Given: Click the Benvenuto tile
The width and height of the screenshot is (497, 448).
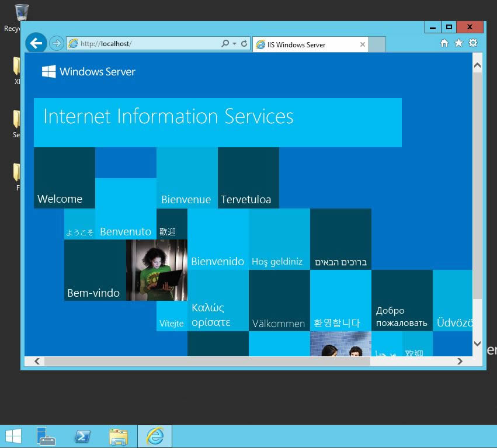Looking at the screenshot, I should (126, 209).
